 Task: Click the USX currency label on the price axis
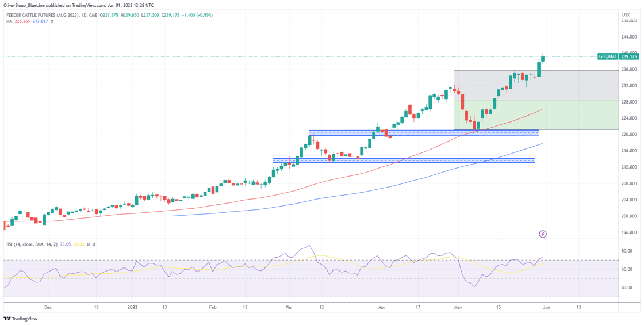pyautogui.click(x=626, y=14)
